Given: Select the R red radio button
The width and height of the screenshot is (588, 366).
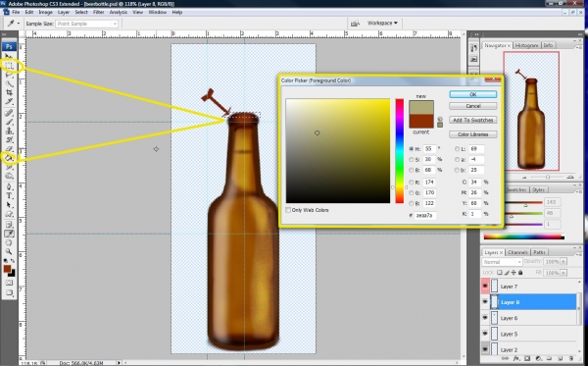Looking at the screenshot, I should [412, 183].
